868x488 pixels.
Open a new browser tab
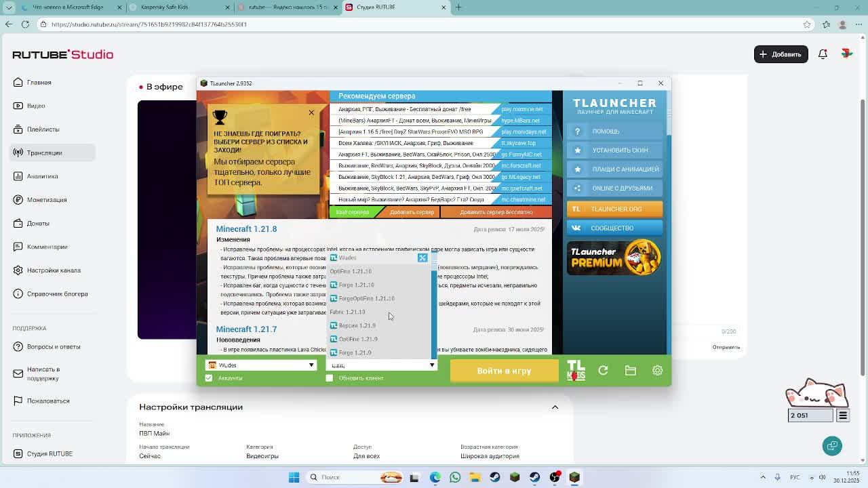pyautogui.click(x=458, y=7)
